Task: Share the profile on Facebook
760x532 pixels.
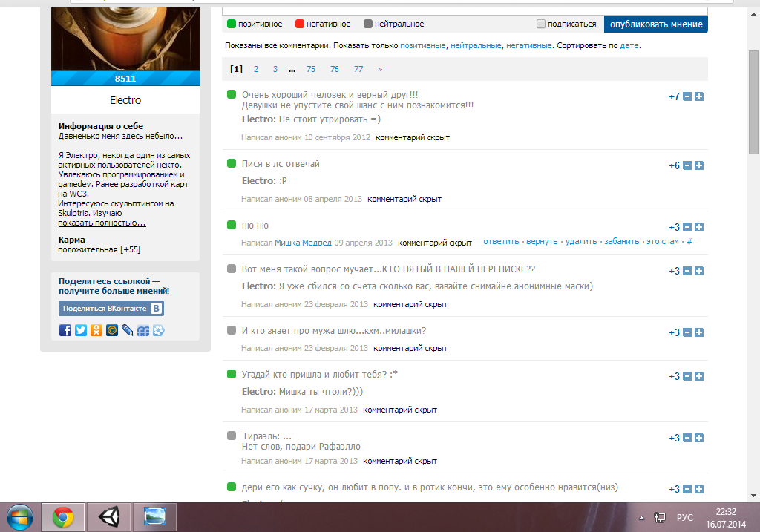Action: (x=65, y=330)
